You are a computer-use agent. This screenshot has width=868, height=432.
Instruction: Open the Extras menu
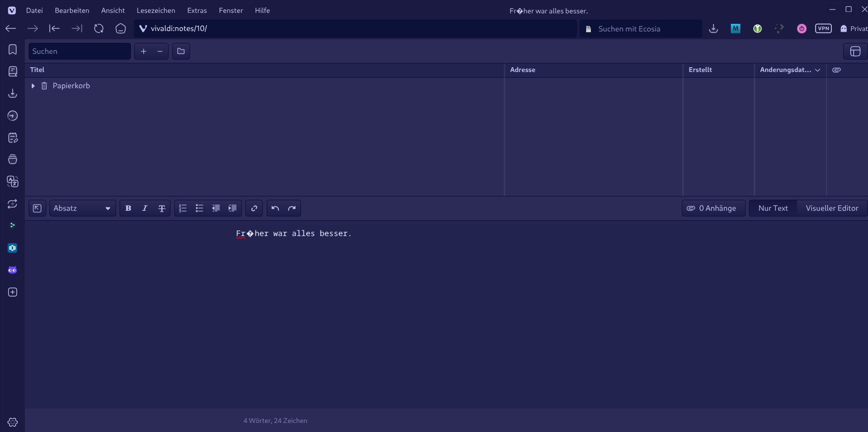tap(197, 10)
